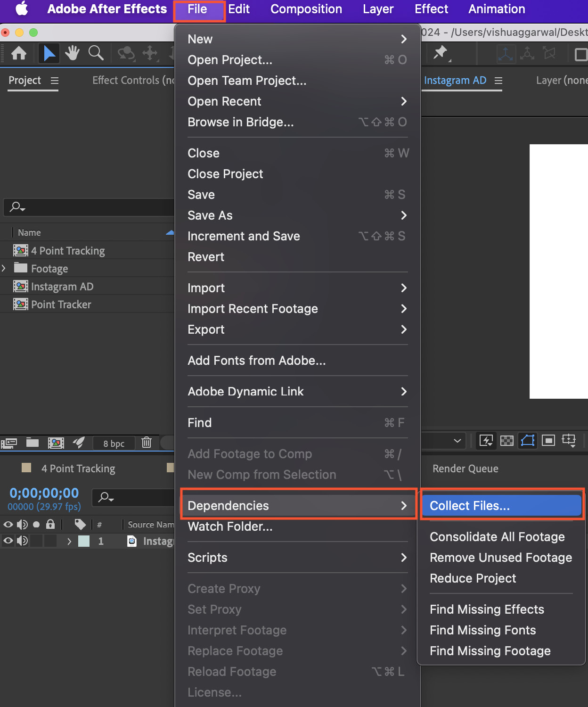Enable the Local Axis mode icon
This screenshot has height=707, width=588.
point(506,54)
